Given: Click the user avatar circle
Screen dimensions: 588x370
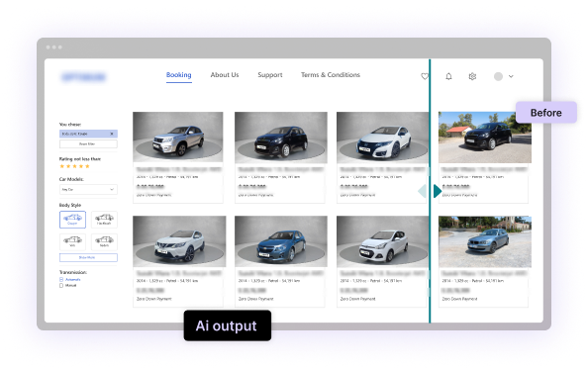Looking at the screenshot, I should coord(498,76).
